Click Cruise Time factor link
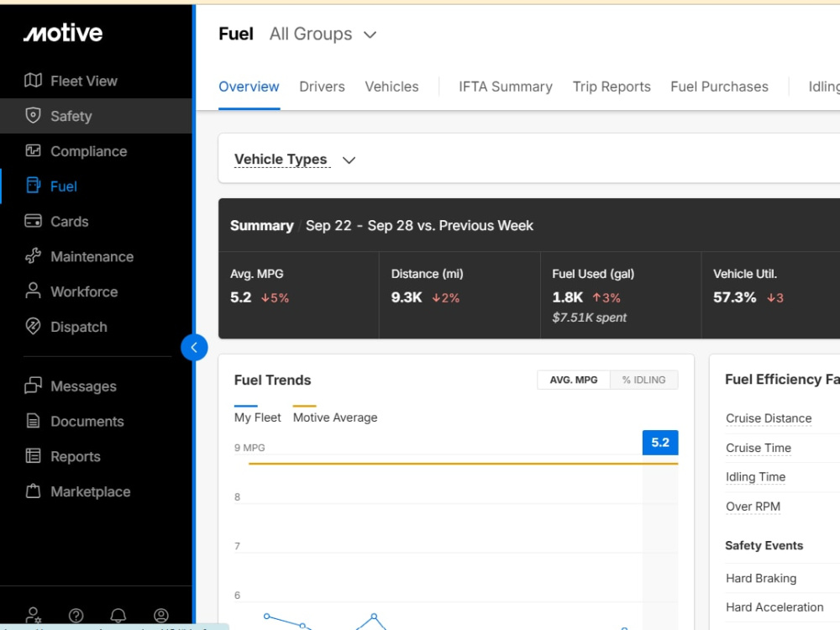The image size is (840, 630). [759, 448]
